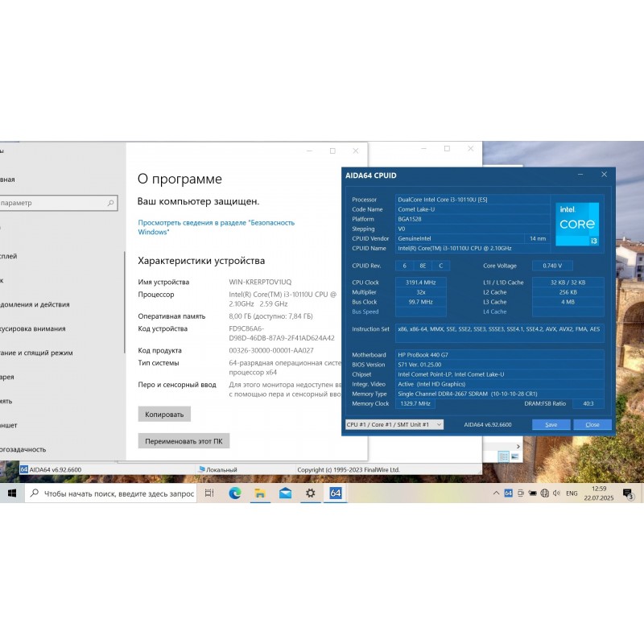Open the Mail app from the taskbar
Screen dimensions: 644x644
(x=285, y=493)
